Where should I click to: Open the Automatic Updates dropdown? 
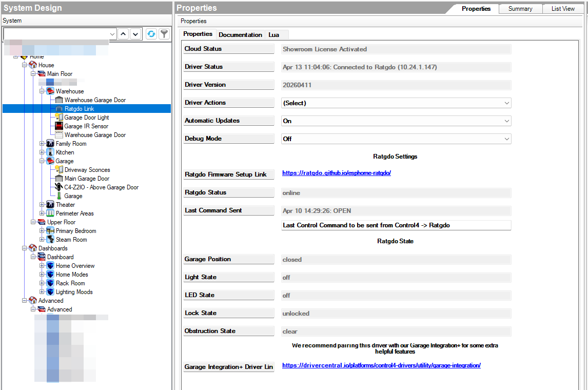click(396, 121)
